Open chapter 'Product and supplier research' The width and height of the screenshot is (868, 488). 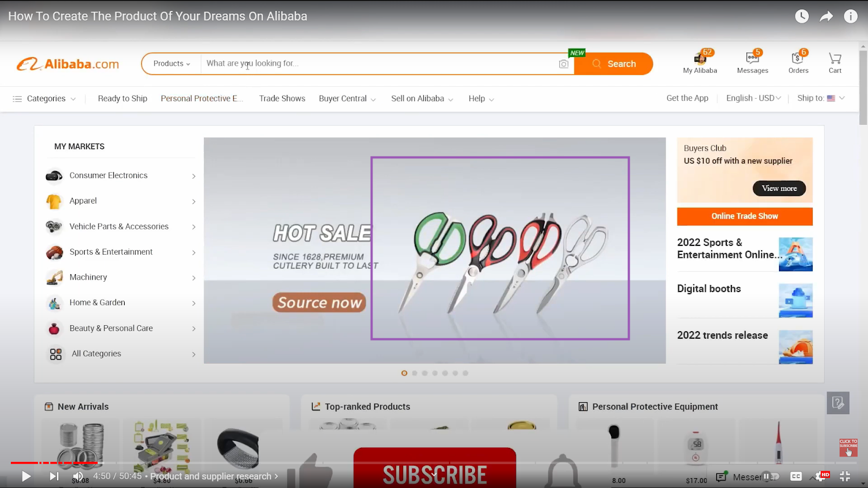pyautogui.click(x=214, y=476)
